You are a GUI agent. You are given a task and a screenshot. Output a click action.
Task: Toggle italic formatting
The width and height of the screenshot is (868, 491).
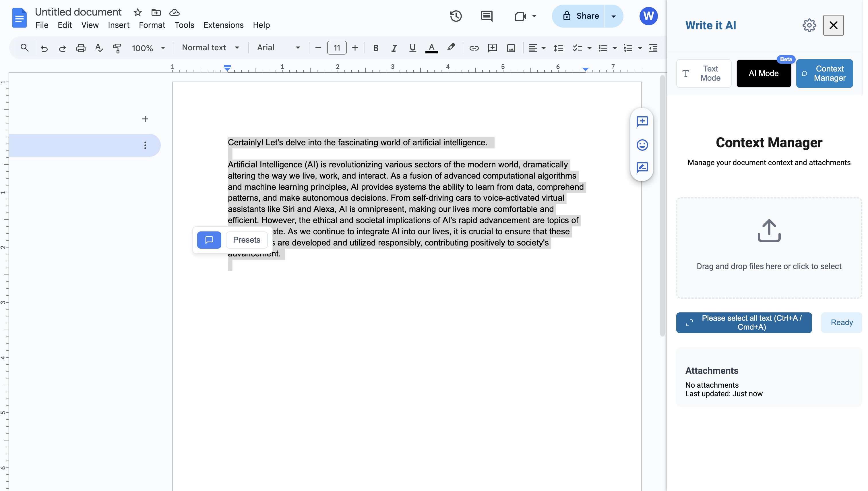pos(394,48)
